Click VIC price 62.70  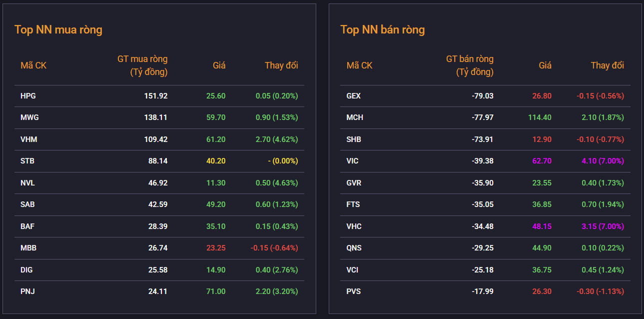tap(542, 161)
